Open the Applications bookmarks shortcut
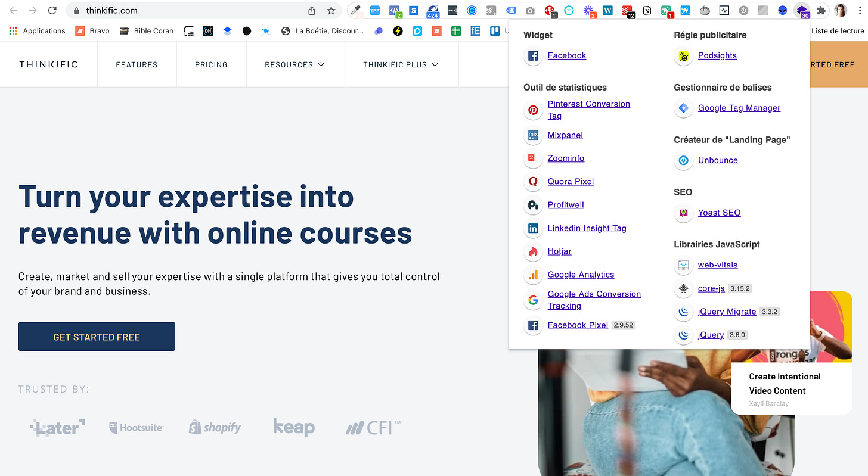This screenshot has height=476, width=868. pos(37,31)
